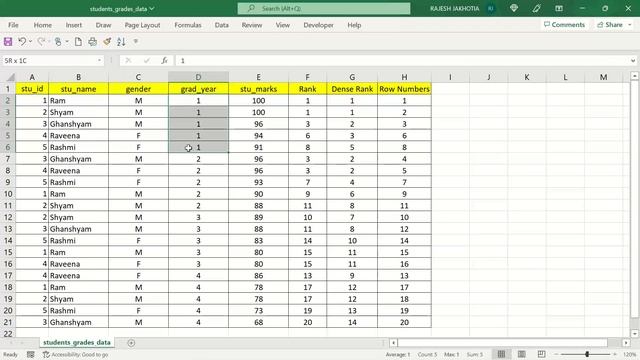Image resolution: width=640 pixels, height=360 pixels.
Task: Click the Comments button
Action: tap(564, 25)
